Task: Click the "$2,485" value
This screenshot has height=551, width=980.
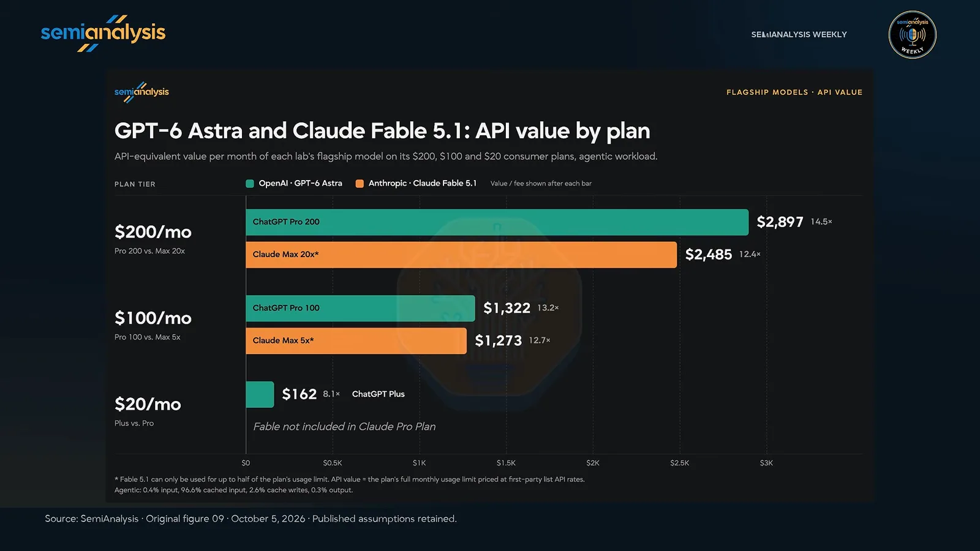Action: pyautogui.click(x=708, y=255)
